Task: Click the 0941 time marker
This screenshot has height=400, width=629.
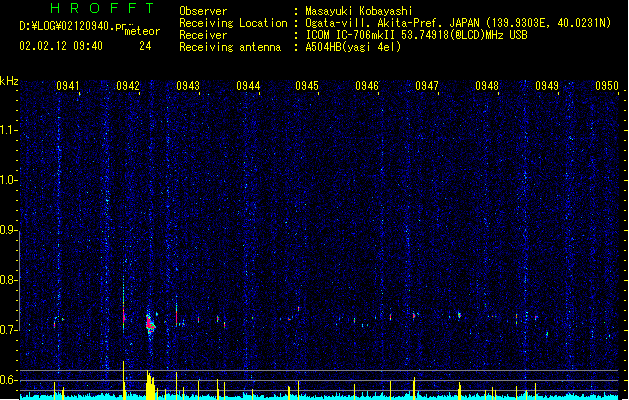Action: (68, 86)
